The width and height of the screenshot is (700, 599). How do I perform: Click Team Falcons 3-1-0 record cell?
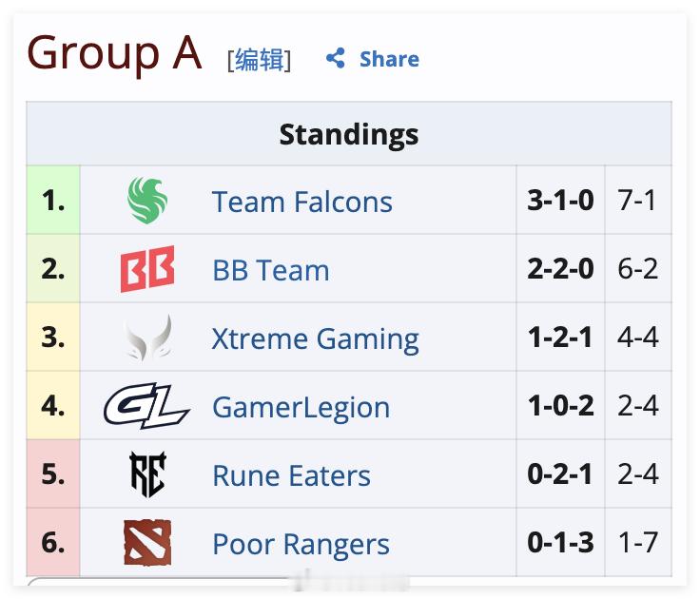click(561, 200)
